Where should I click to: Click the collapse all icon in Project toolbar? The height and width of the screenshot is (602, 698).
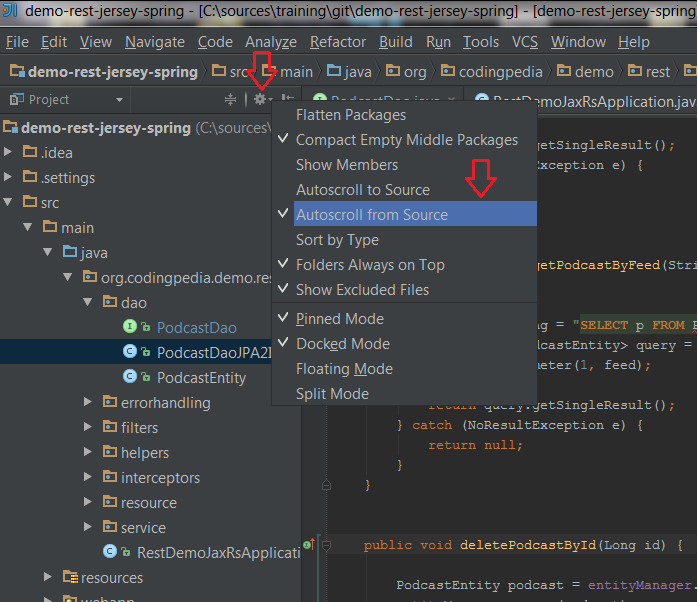pyautogui.click(x=231, y=99)
